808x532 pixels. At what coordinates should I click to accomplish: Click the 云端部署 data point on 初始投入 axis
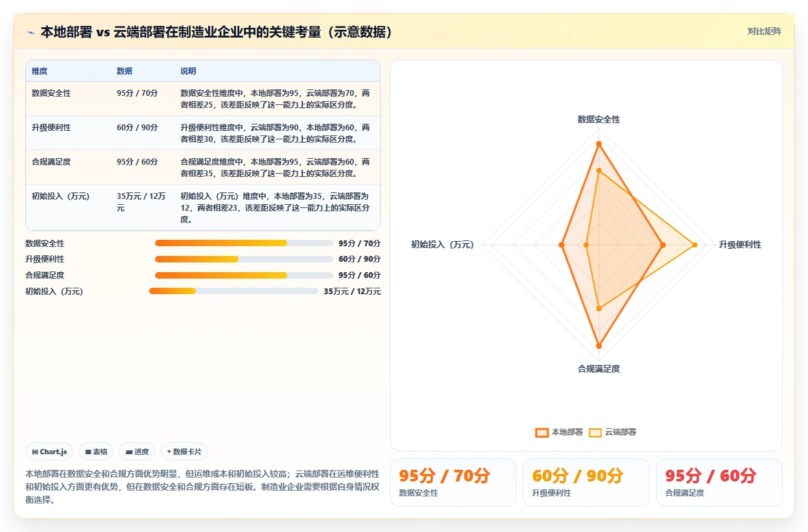click(x=586, y=245)
